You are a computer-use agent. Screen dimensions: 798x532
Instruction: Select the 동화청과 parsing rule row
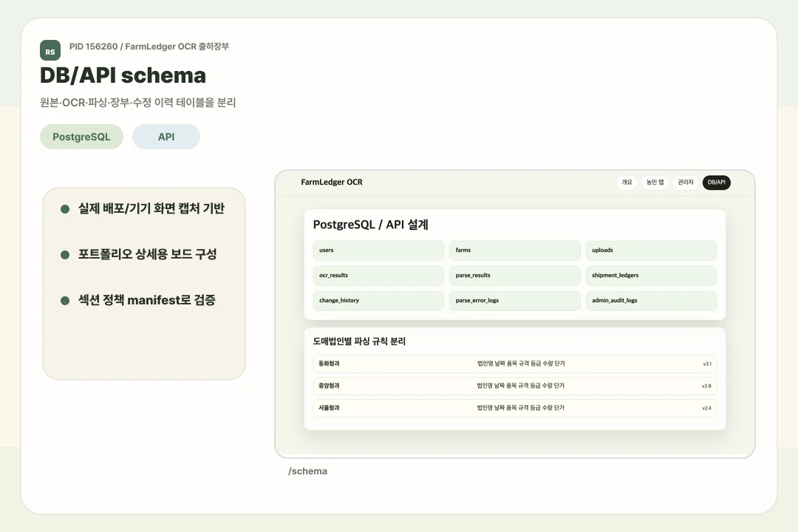tap(514, 364)
